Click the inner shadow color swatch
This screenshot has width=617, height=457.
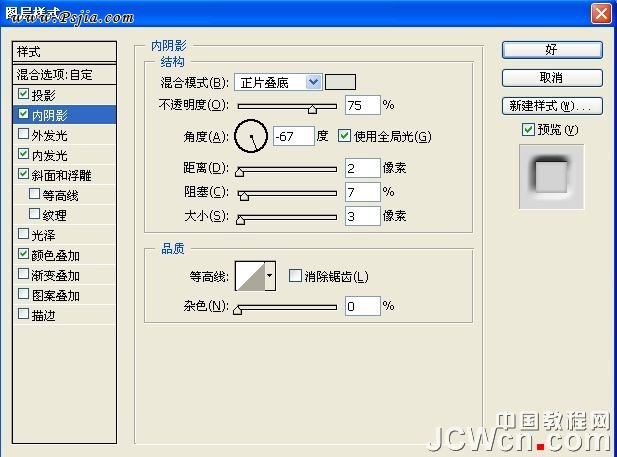point(340,82)
